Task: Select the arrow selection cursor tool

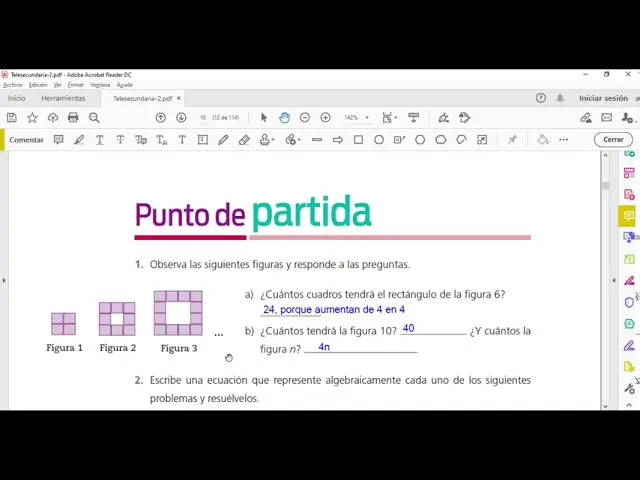Action: (264, 118)
